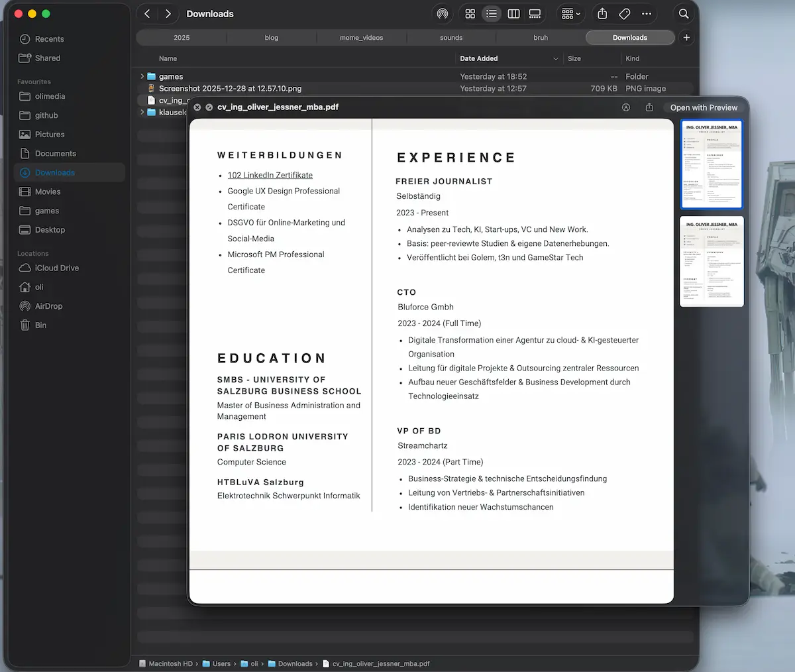Viewport: 795px width, 672px height.
Task: Switch to the bruh tab
Action: point(540,37)
